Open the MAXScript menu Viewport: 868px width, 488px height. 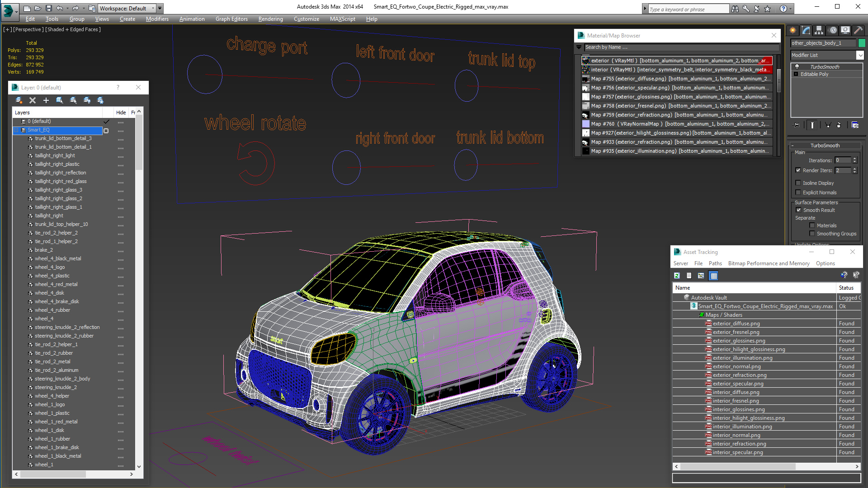(342, 19)
